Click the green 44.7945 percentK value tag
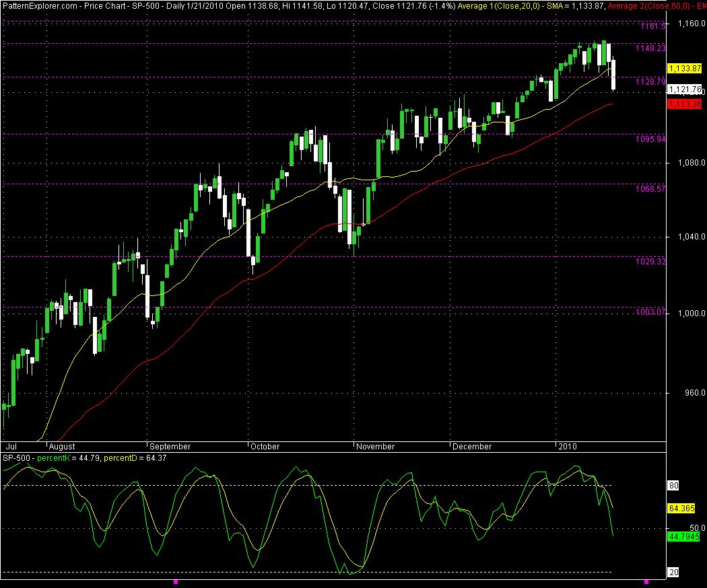707x588 pixels. (684, 537)
